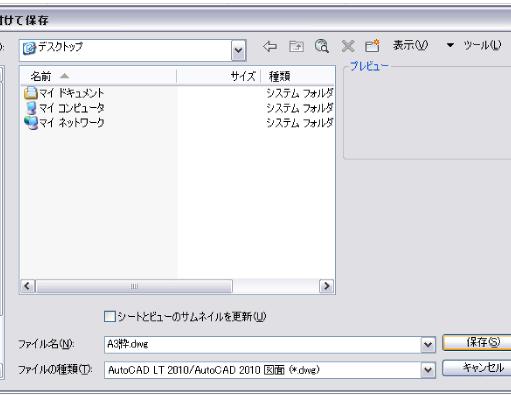Click システム フォルダ type of マイ コンピュータ

point(300,108)
